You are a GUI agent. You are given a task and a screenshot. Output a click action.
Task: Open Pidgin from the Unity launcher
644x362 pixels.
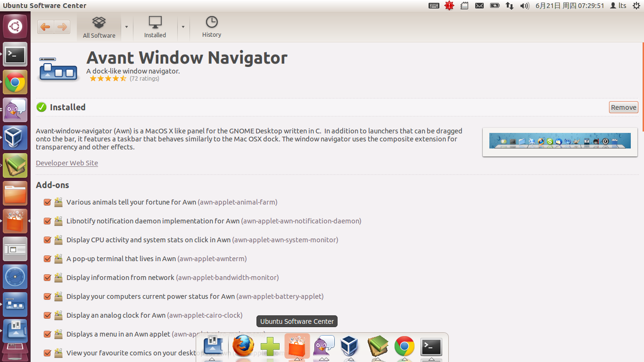pyautogui.click(x=15, y=110)
